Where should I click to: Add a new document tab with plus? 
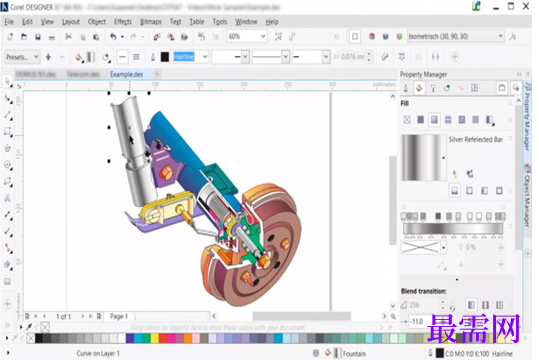[x=157, y=74]
